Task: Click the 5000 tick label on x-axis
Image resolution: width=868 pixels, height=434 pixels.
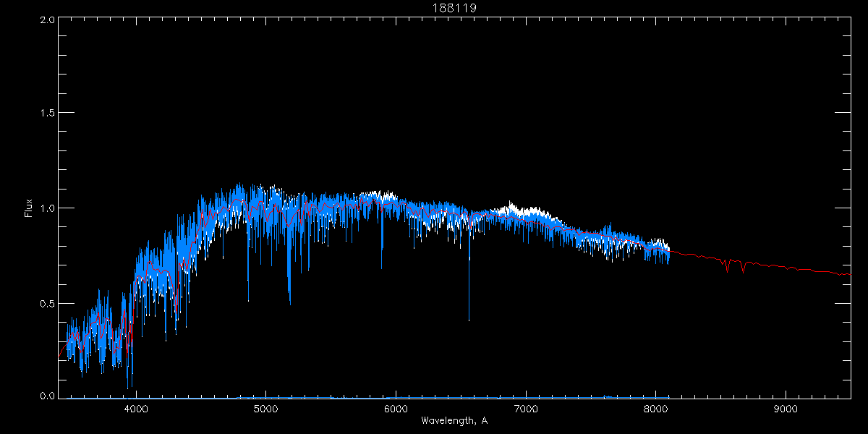Action: (x=265, y=408)
